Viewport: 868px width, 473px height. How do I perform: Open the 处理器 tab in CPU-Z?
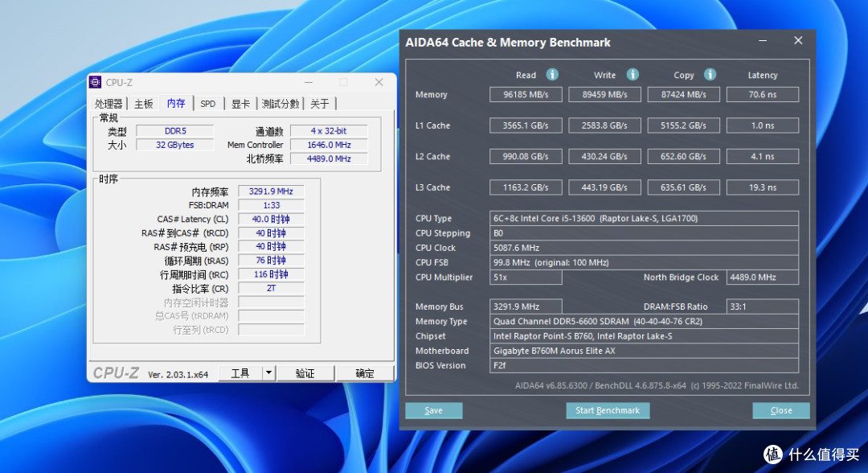click(x=108, y=104)
